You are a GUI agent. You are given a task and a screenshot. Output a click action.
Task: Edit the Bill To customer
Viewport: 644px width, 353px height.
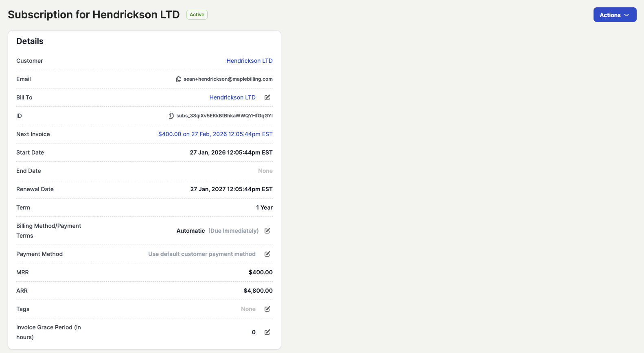(267, 97)
